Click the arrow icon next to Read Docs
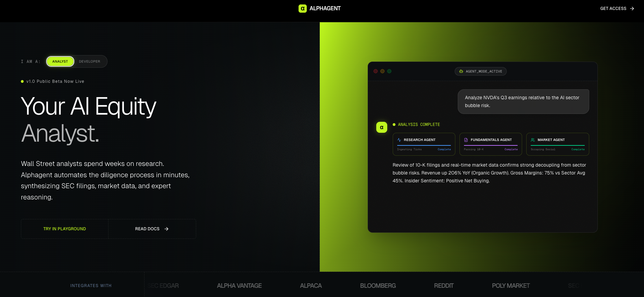This screenshot has width=644, height=297. [x=166, y=229]
